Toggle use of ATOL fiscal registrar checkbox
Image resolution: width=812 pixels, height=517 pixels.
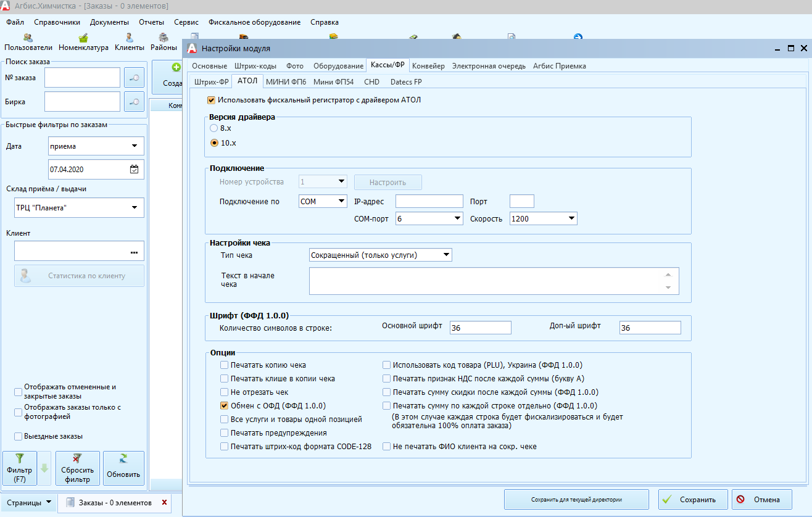click(212, 99)
